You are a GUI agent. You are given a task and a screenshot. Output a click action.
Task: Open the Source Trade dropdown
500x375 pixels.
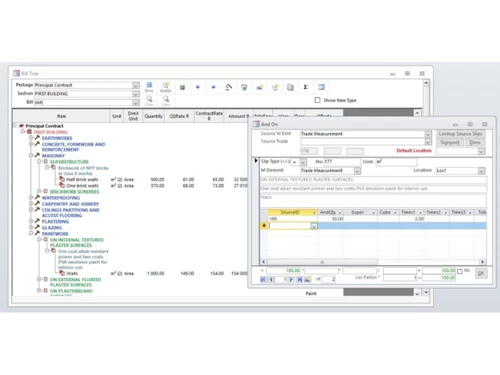point(428,142)
